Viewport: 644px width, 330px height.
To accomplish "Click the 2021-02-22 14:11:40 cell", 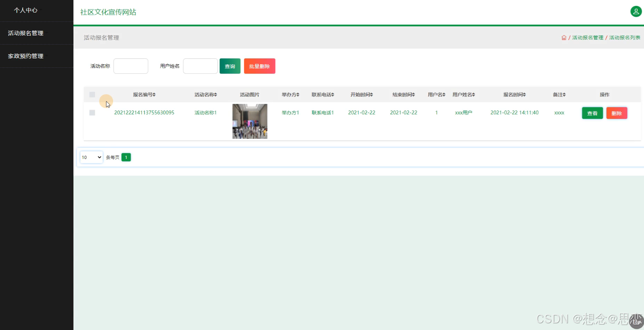I will coord(514,113).
